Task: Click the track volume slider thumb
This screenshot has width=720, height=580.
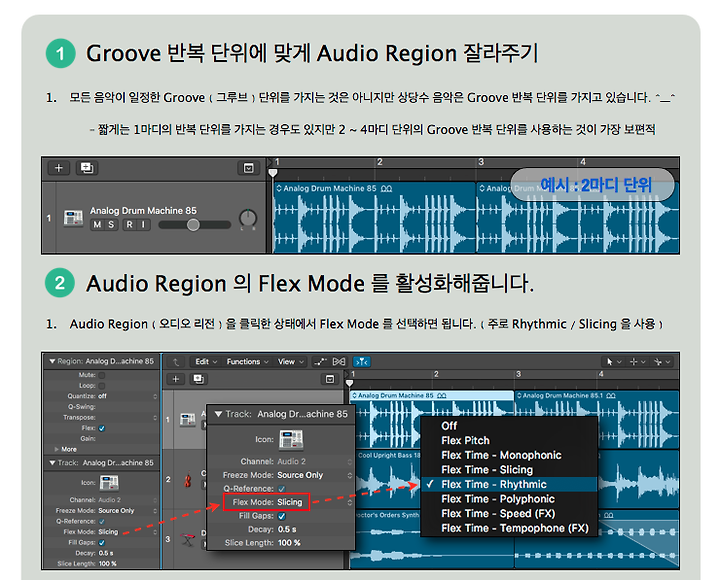Action: tap(193, 225)
